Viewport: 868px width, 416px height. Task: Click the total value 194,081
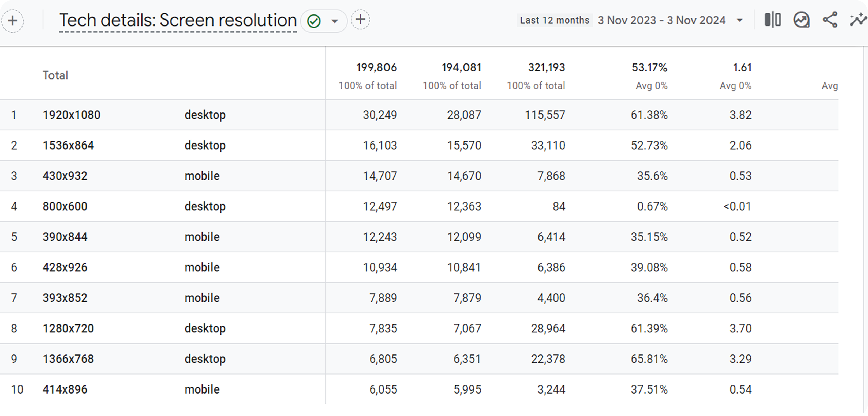461,67
